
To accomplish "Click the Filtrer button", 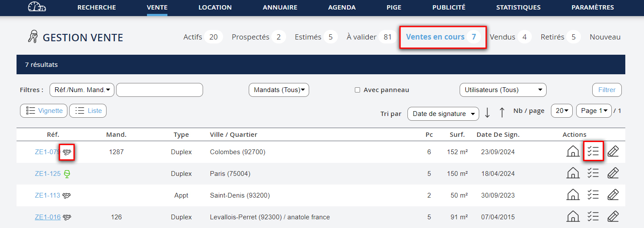I will (607, 90).
